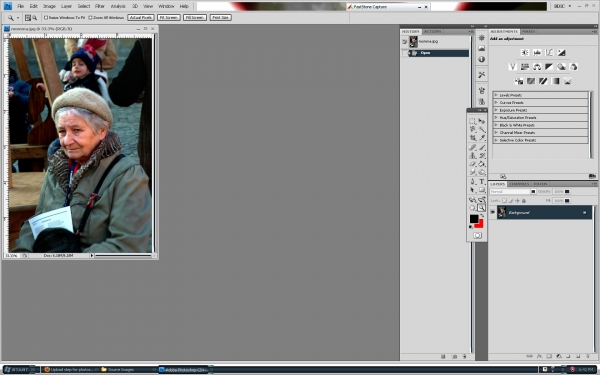Open the Window menu

click(166, 6)
